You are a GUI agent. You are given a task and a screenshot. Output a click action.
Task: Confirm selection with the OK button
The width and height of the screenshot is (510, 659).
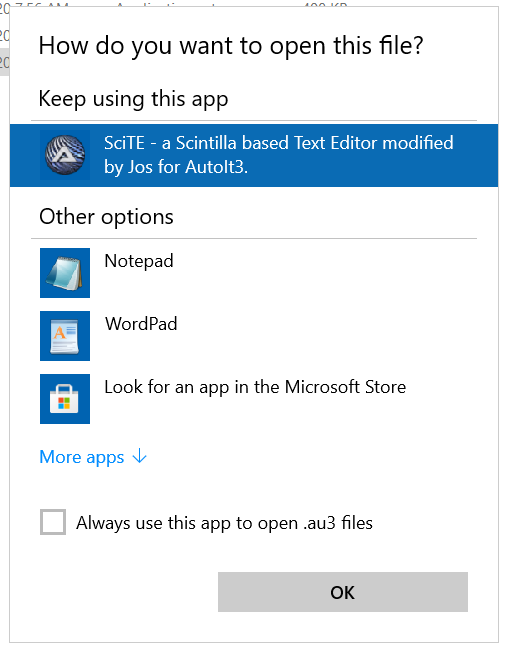[x=343, y=592]
